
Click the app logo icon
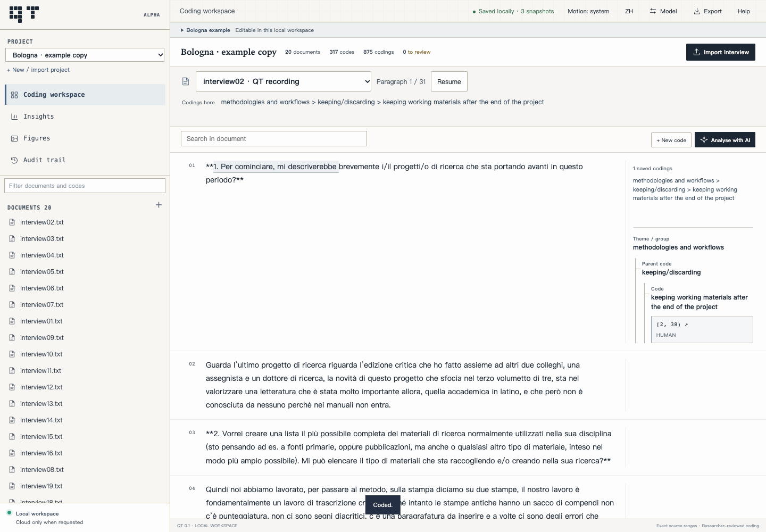(24, 14)
